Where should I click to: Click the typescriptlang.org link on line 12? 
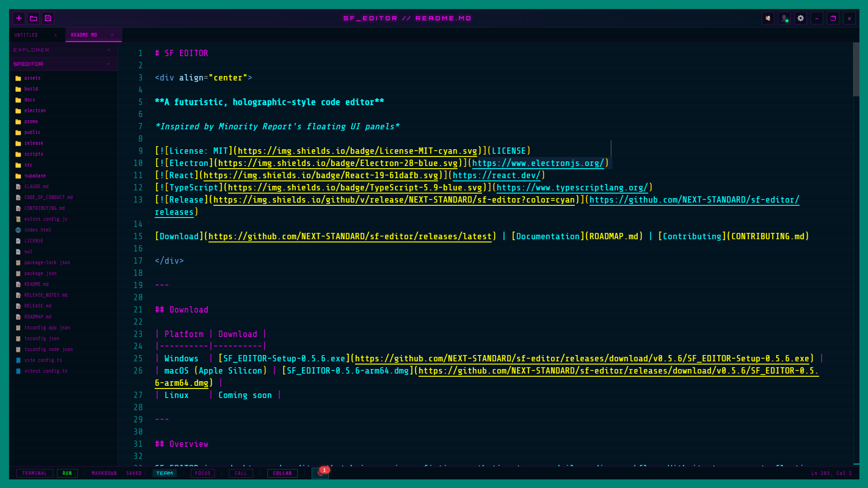572,188
